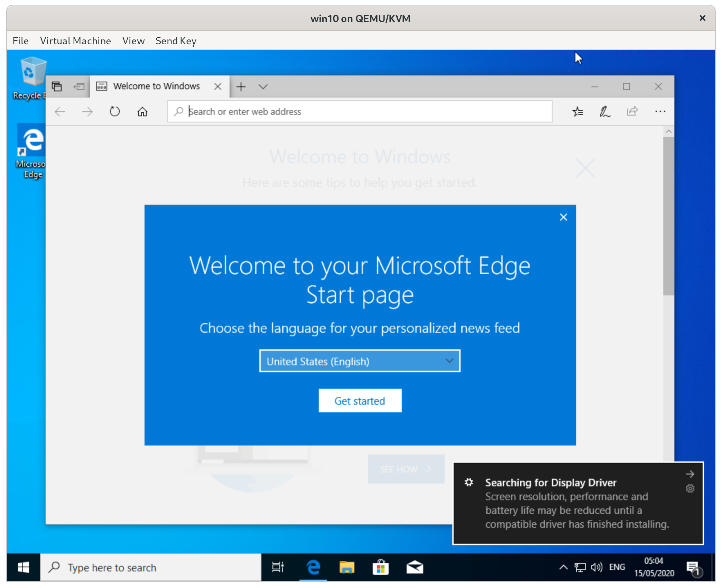The height and width of the screenshot is (588, 722).
Task: Minimize the Edge window
Action: click(x=594, y=86)
